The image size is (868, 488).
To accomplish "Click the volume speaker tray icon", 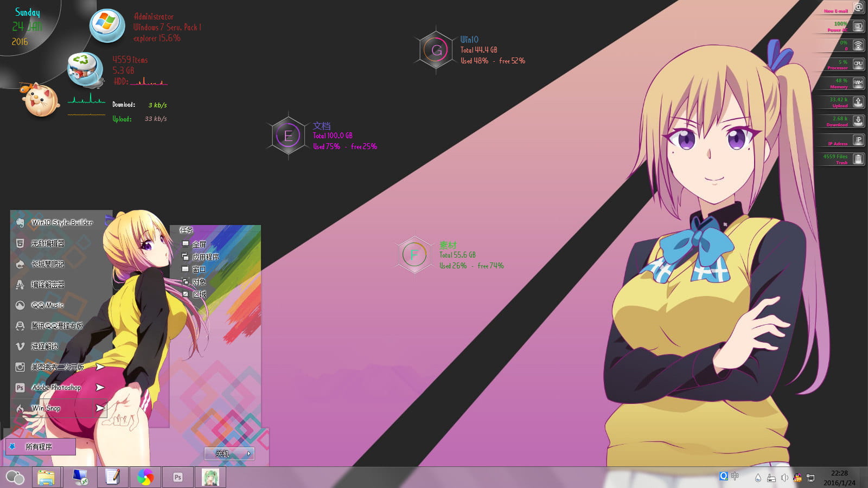I will click(784, 478).
